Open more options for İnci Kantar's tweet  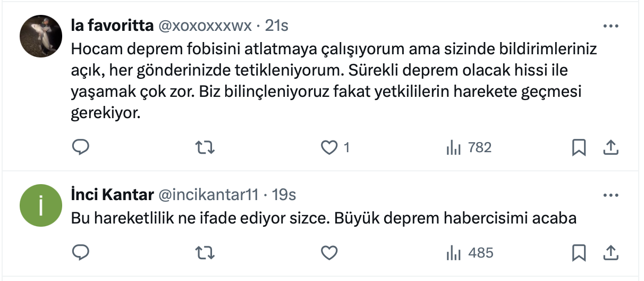(x=611, y=195)
